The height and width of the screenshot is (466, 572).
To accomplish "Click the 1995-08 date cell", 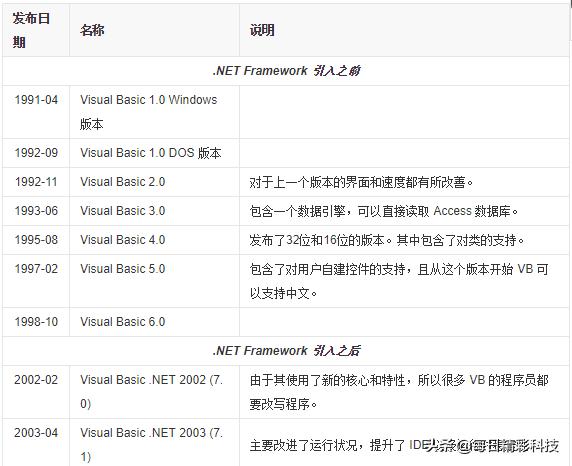I will pyautogui.click(x=36, y=240).
